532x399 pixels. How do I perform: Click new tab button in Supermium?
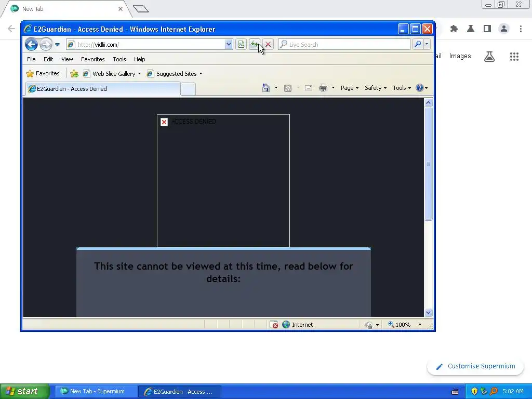pos(141,9)
